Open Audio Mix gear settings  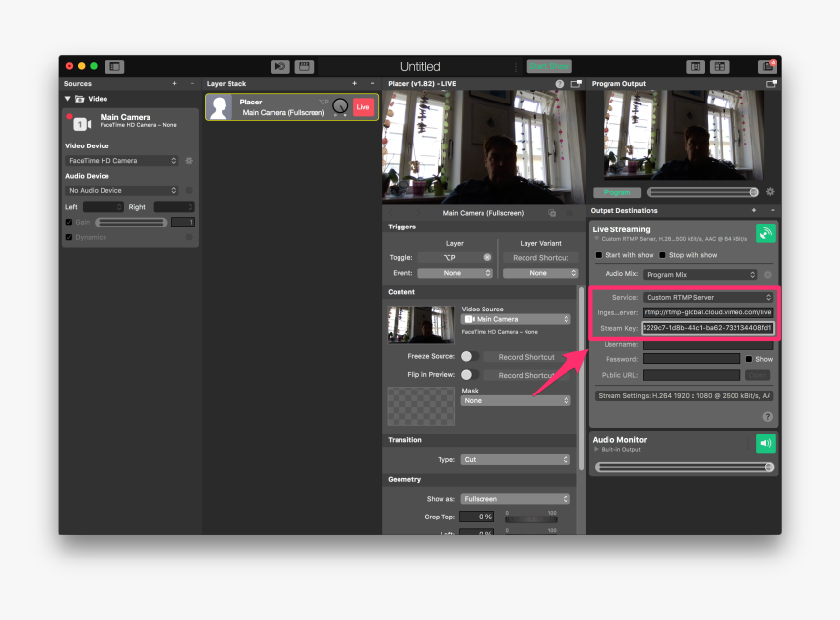(767, 274)
